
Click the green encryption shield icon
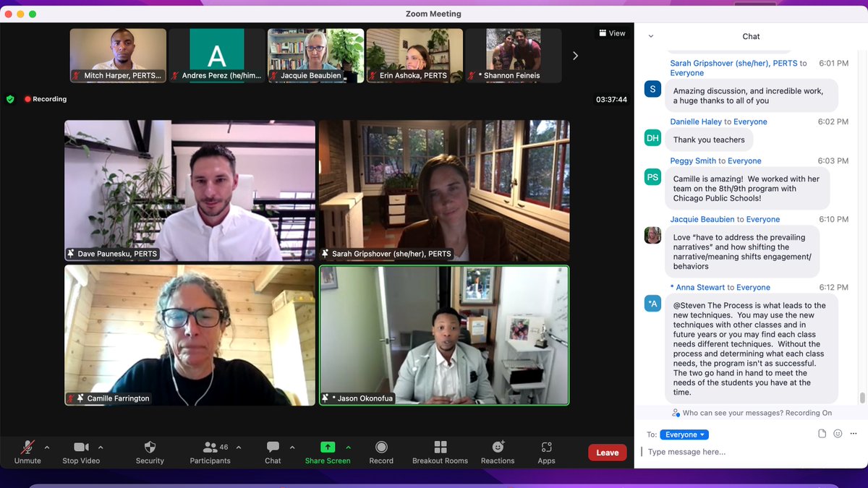[10, 99]
